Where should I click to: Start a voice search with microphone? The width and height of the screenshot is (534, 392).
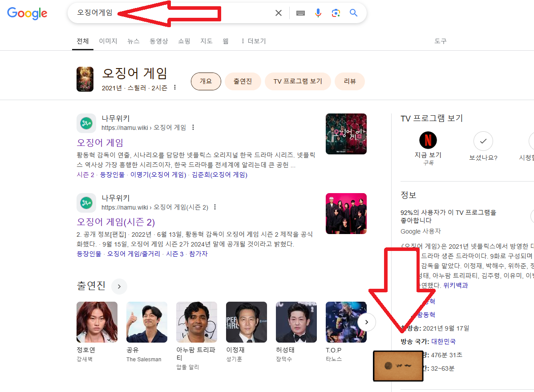[318, 13]
